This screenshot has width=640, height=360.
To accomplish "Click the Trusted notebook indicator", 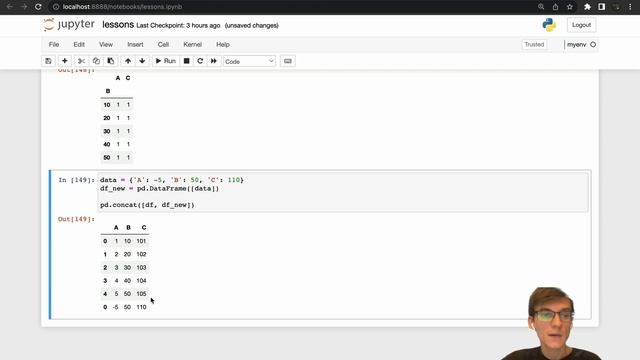I will [x=534, y=44].
